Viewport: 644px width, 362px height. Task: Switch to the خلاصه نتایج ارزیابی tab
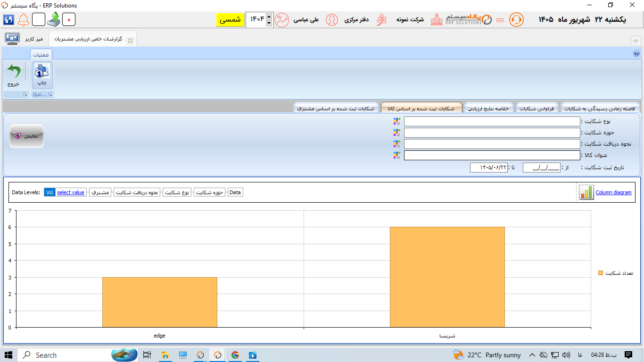click(x=488, y=108)
